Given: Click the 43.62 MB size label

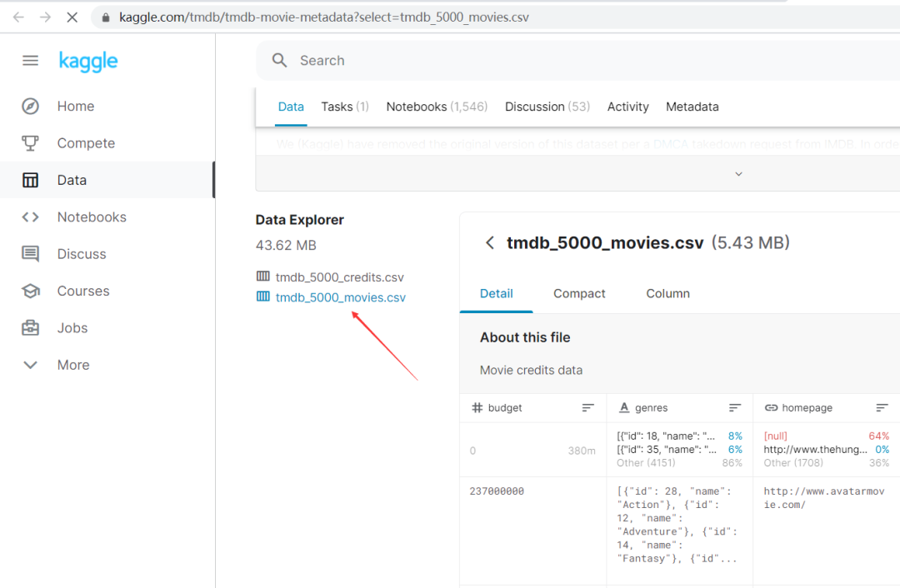Looking at the screenshot, I should tap(286, 246).
